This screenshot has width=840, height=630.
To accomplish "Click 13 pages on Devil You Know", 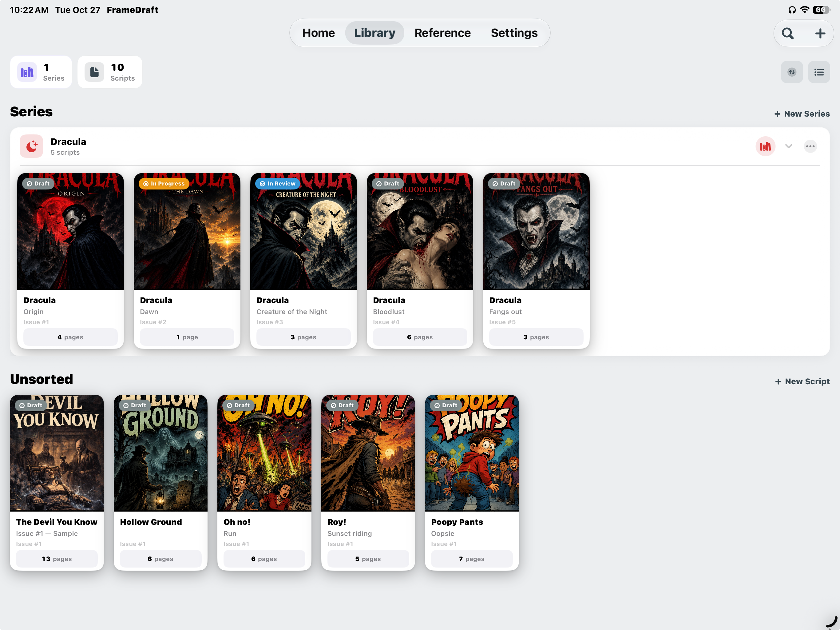I will point(57,559).
